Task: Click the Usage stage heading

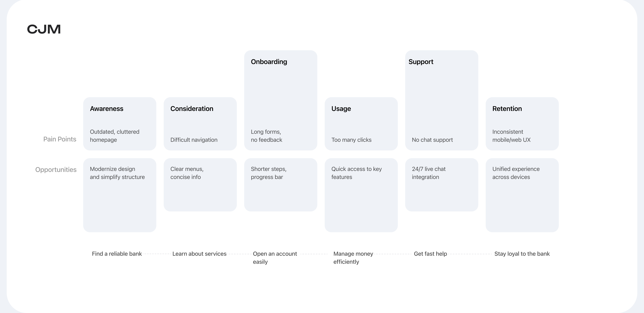Action: coord(341,109)
